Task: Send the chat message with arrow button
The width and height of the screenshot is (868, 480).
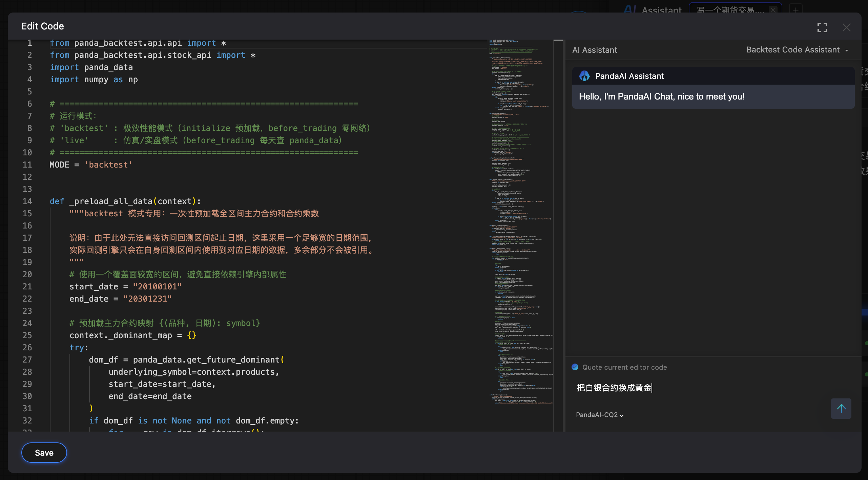Action: [841, 408]
